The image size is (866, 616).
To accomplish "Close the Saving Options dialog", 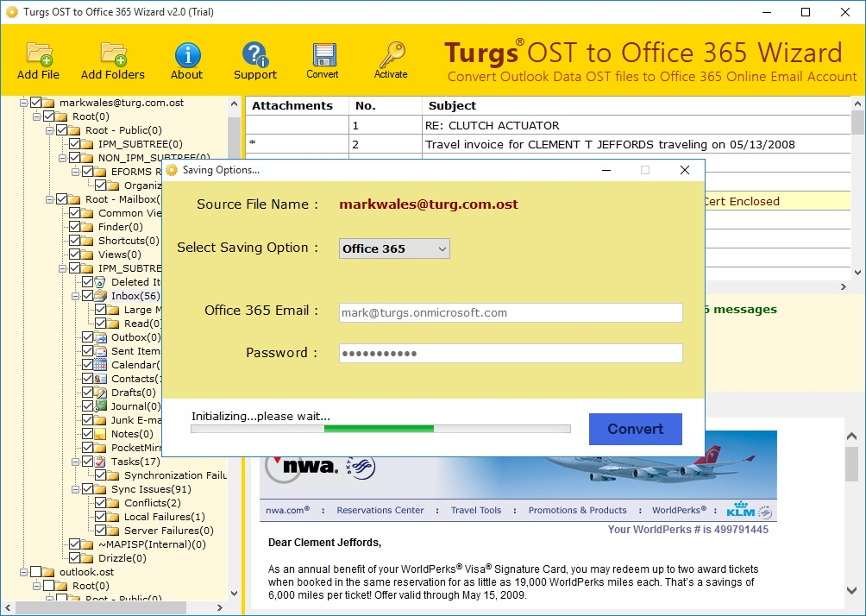I will [685, 170].
